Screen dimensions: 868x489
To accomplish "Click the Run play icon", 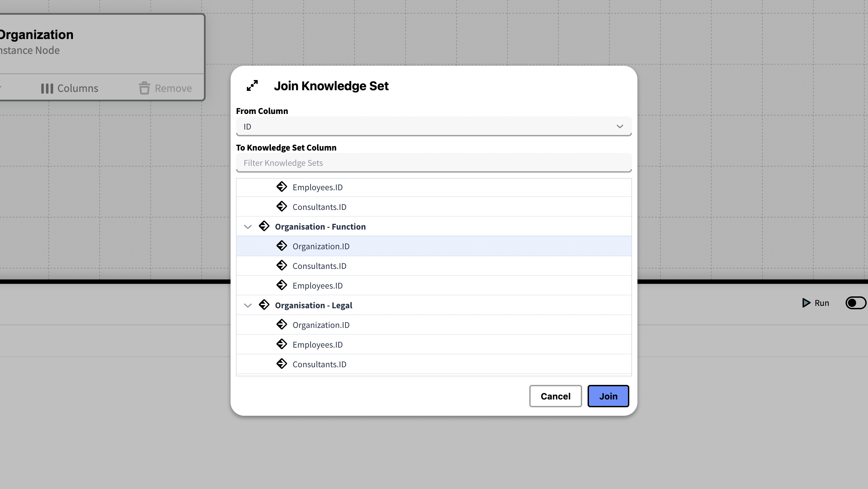I will click(x=806, y=303).
